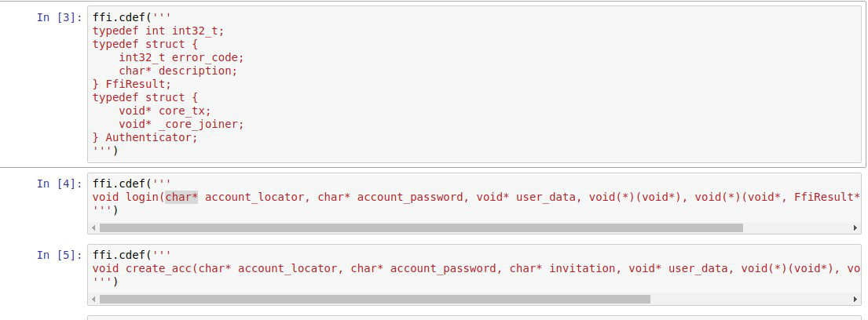Place cursor on 'typedef int int32_t;' line
Image resolution: width=868 pixels, height=320 pixels.
163,31
